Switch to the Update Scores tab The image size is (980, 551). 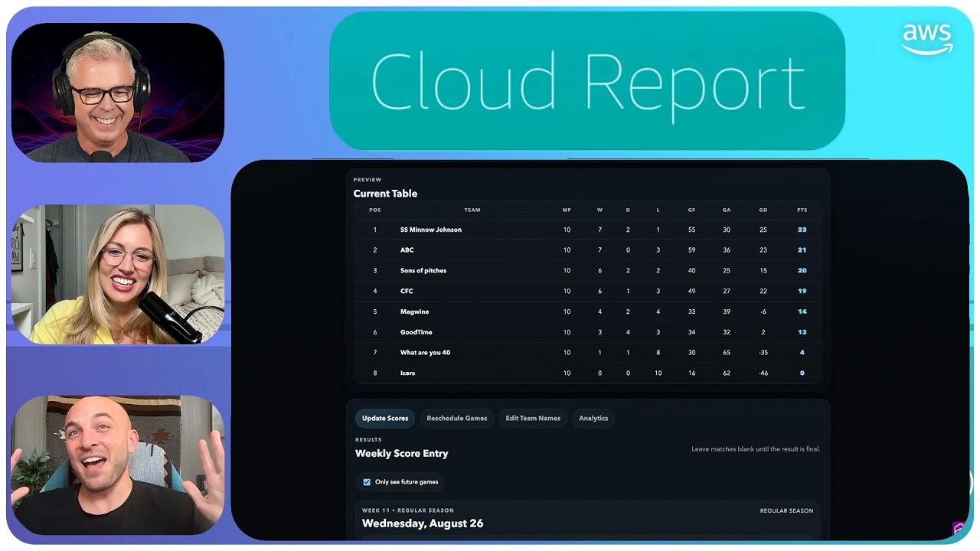point(385,419)
